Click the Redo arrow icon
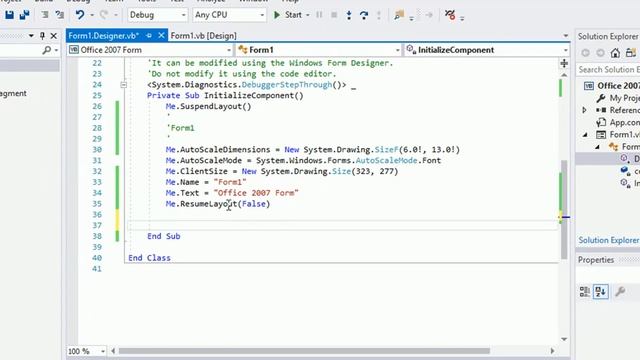This screenshot has height=360, width=640. click(x=104, y=15)
